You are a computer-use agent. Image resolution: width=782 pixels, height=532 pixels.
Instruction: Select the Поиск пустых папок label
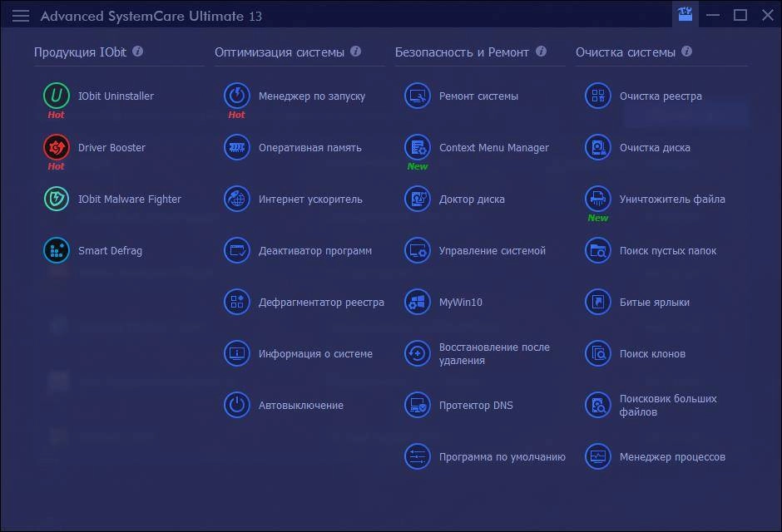tap(668, 250)
